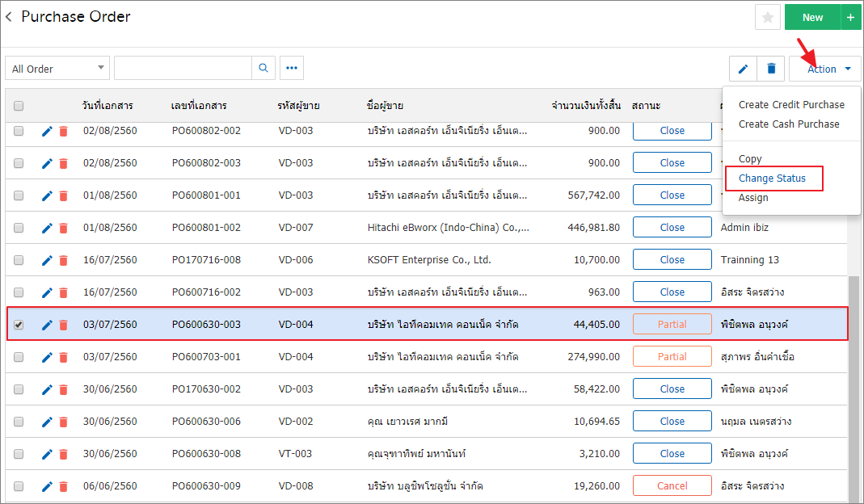Check the box for PO600630-009
Screen dimensions: 864x504
click(x=19, y=486)
